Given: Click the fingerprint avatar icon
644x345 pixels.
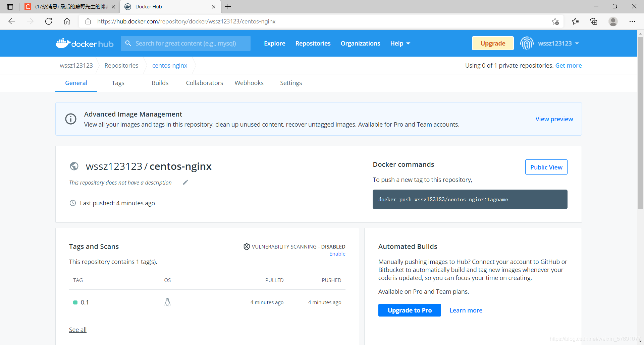Looking at the screenshot, I should pyautogui.click(x=527, y=43).
